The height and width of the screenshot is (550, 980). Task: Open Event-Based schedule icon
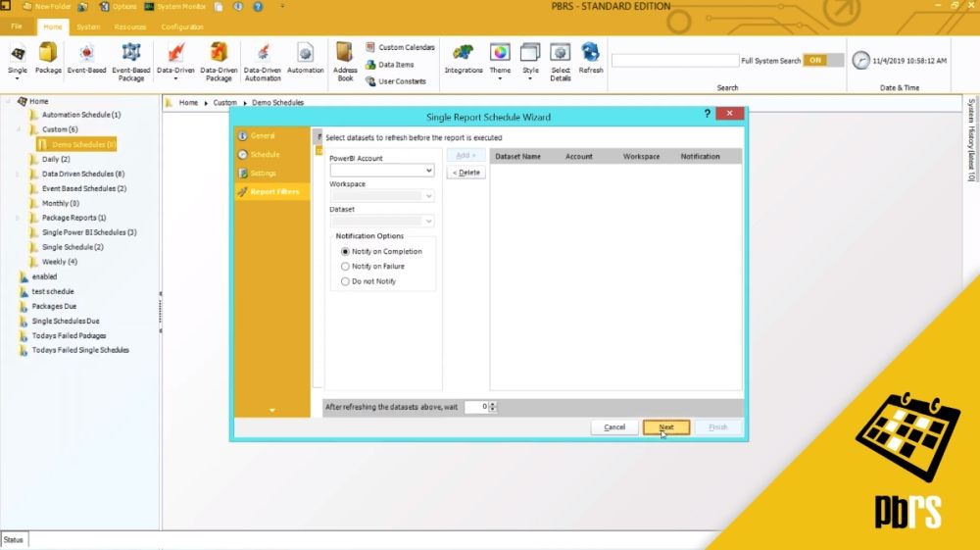[x=86, y=58]
